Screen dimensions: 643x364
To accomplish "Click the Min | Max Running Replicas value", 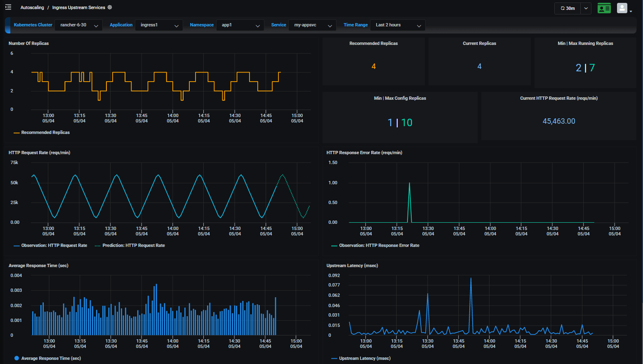I will click(585, 68).
